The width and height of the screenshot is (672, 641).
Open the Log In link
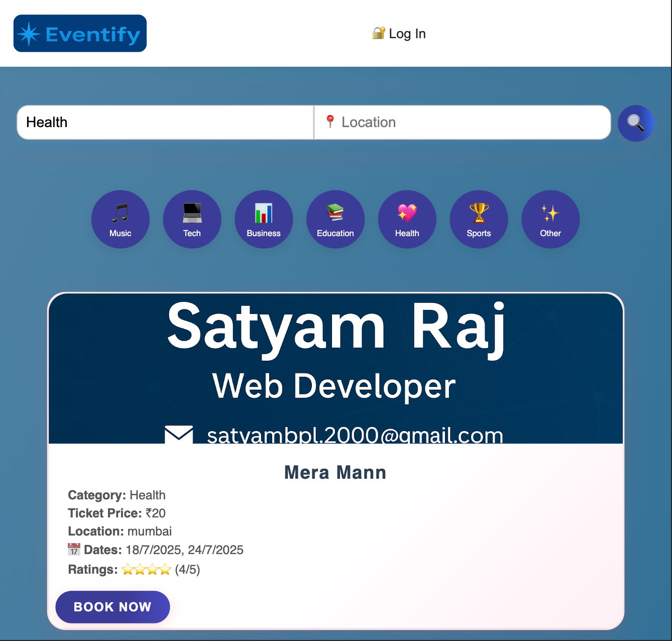(x=399, y=34)
